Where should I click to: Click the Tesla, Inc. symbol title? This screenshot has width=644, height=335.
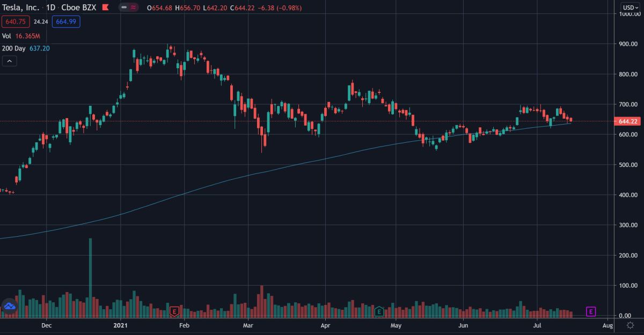click(x=19, y=8)
